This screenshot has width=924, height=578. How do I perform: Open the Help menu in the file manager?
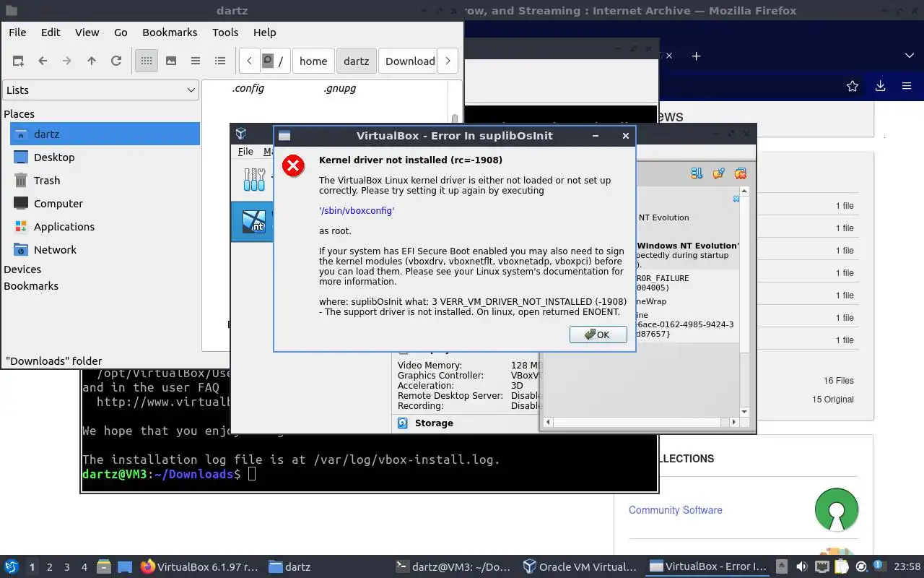click(264, 33)
